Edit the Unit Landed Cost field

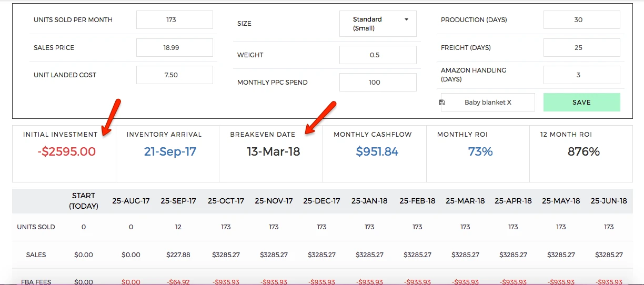pyautogui.click(x=175, y=75)
